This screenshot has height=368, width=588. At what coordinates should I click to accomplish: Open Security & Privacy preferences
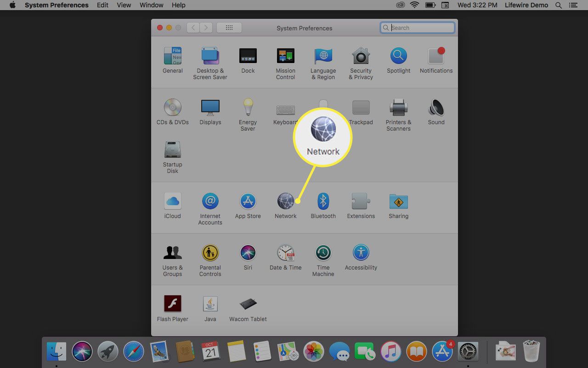coord(361,63)
